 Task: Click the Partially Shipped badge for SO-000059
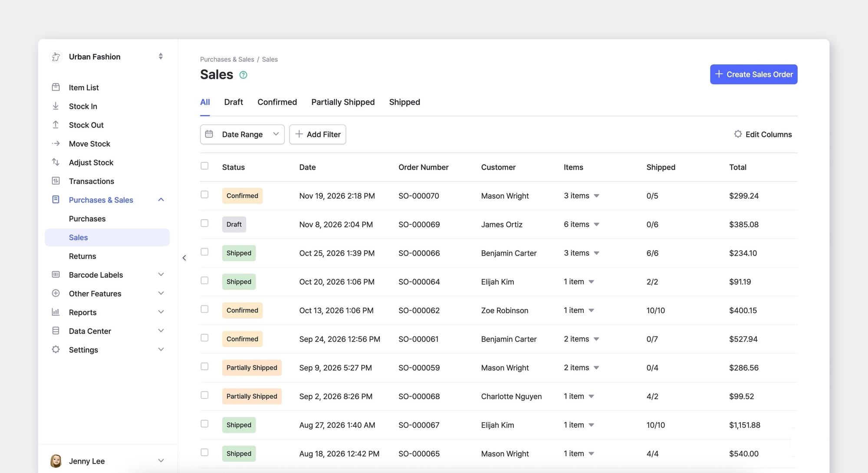coord(252,368)
